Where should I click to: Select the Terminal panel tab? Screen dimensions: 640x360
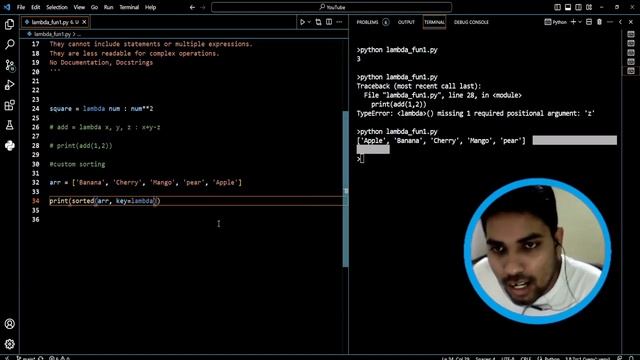pos(434,22)
